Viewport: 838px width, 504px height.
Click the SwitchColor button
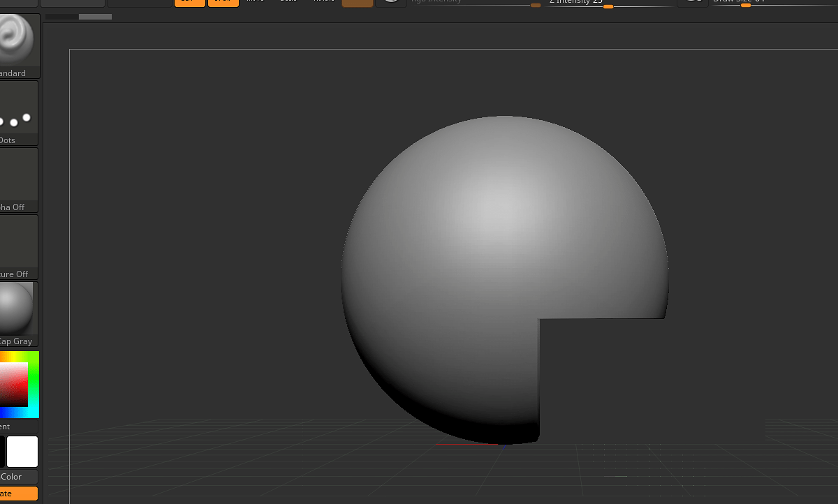point(19,477)
